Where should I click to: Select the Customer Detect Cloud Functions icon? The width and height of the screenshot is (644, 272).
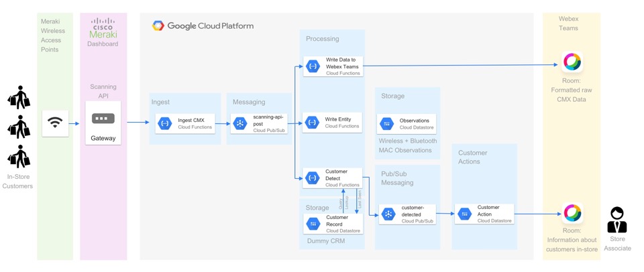[313, 178]
